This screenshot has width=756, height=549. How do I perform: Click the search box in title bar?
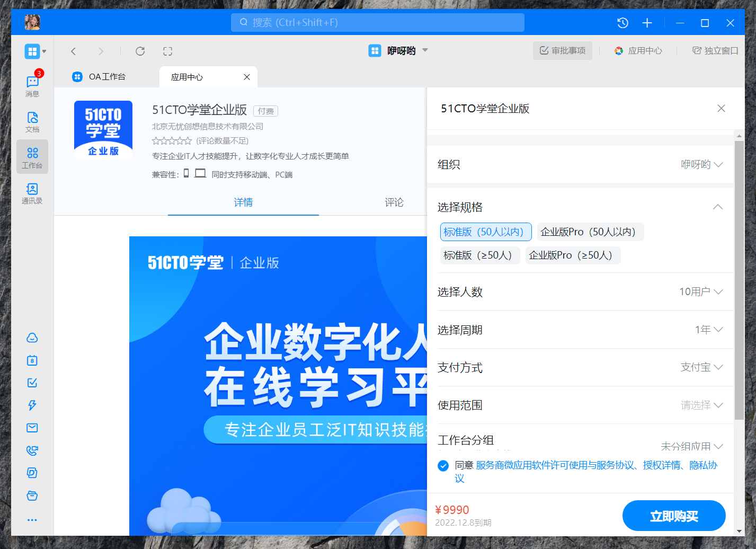point(378,22)
